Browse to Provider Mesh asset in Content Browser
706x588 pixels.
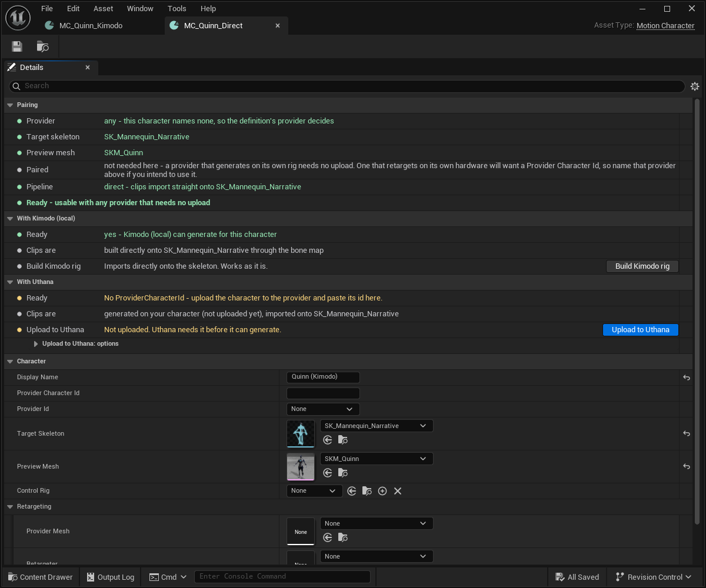pos(343,537)
